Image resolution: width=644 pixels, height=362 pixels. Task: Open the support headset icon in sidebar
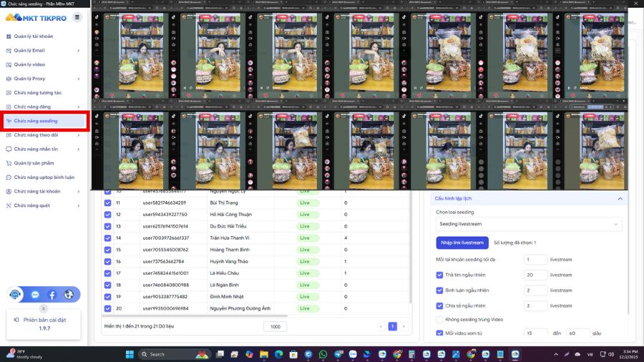15,294
